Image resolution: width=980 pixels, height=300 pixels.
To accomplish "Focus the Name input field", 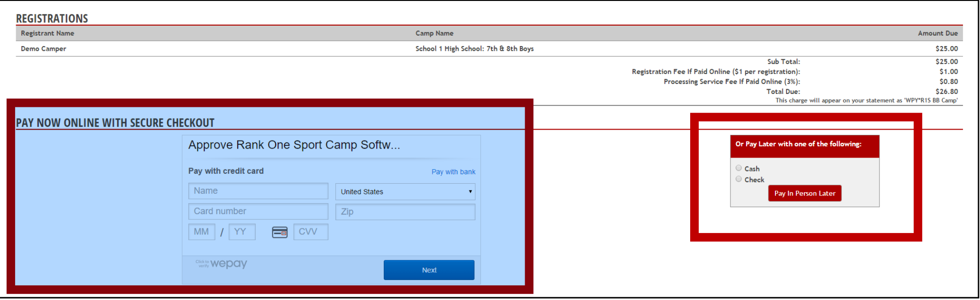I will pos(258,191).
